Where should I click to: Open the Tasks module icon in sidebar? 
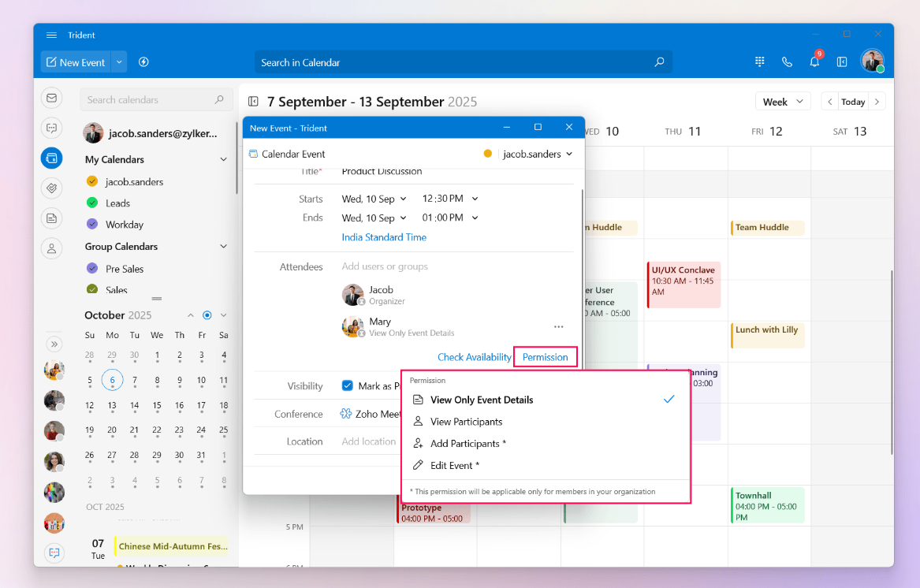click(x=51, y=188)
